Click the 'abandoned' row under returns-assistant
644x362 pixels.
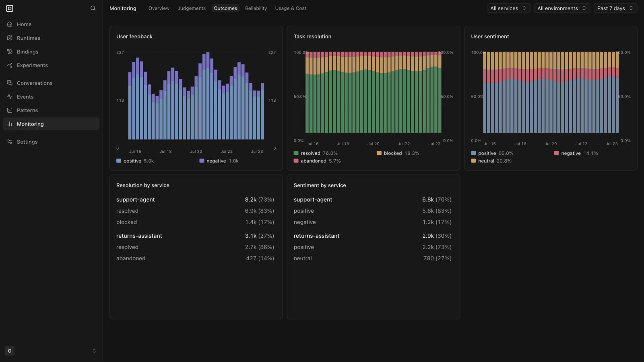[131, 258]
